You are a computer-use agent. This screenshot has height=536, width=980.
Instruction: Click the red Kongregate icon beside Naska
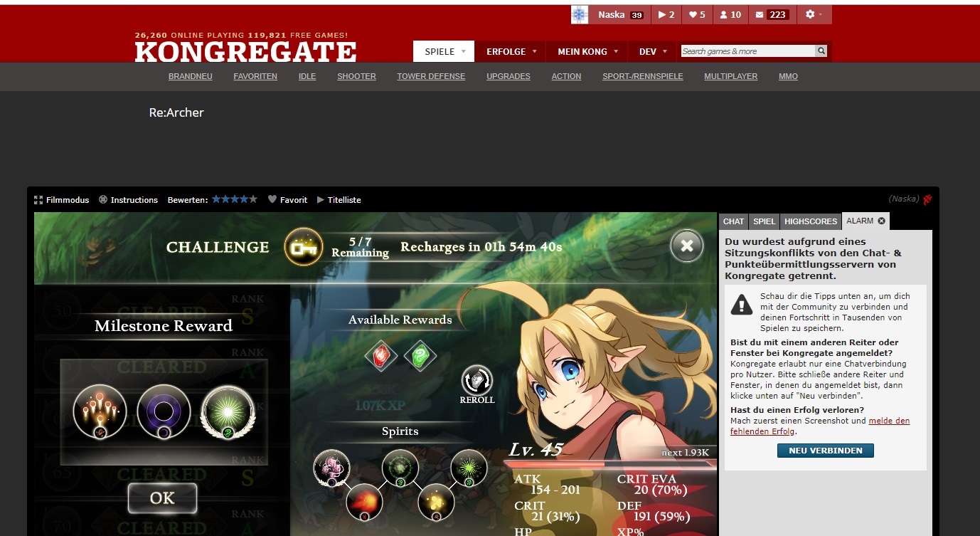[927, 200]
